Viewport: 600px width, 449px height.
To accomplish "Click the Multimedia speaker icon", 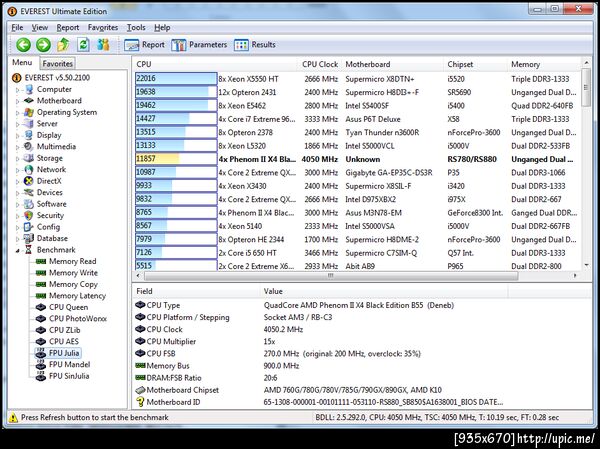I will (x=29, y=147).
